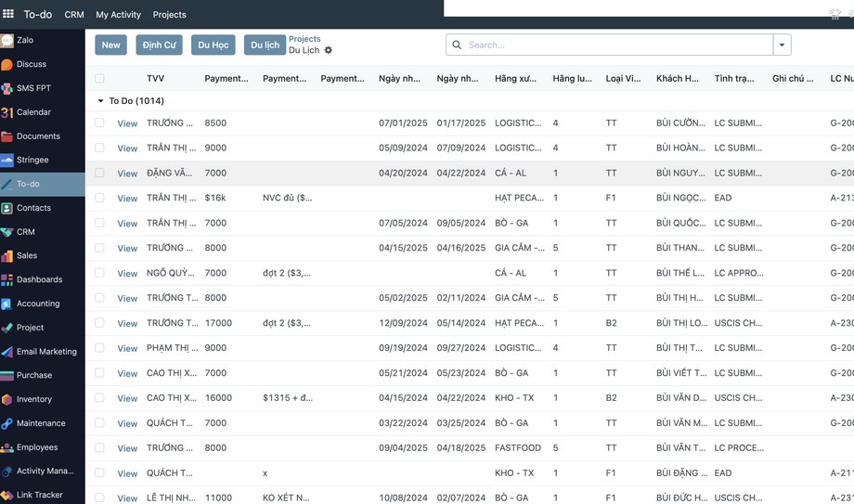The image size is (854, 504).
Task: Click the gear icon beside Du Lịch
Action: tap(328, 50)
